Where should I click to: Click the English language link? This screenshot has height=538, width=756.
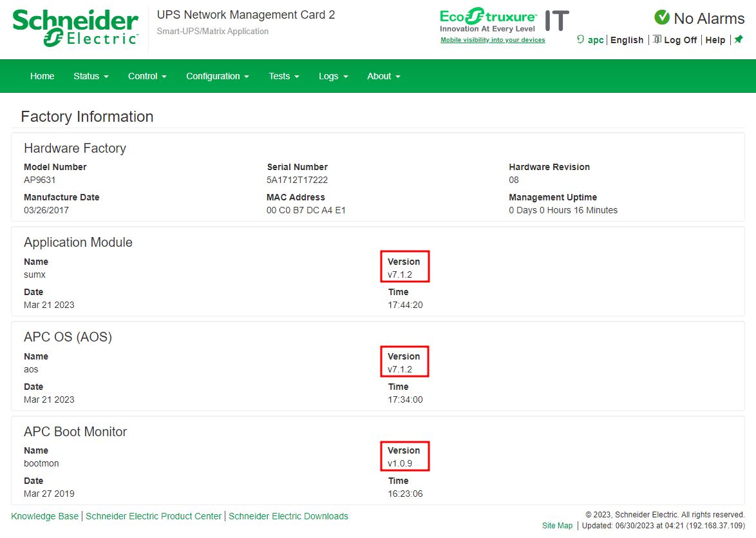627,40
